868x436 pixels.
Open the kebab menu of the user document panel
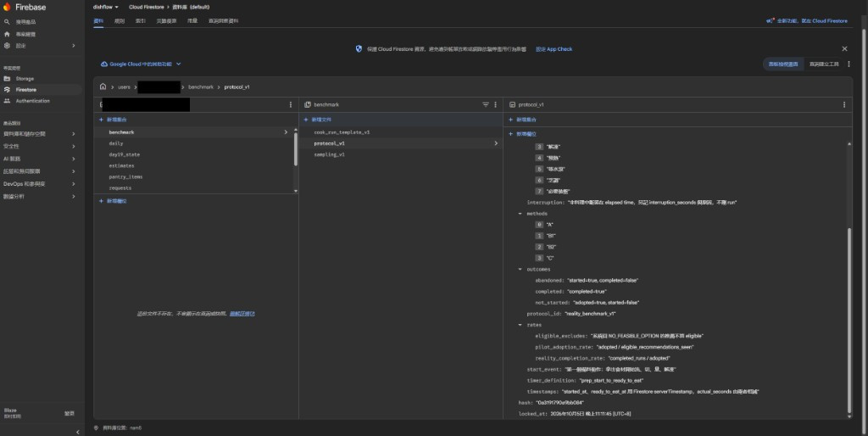tap(291, 104)
